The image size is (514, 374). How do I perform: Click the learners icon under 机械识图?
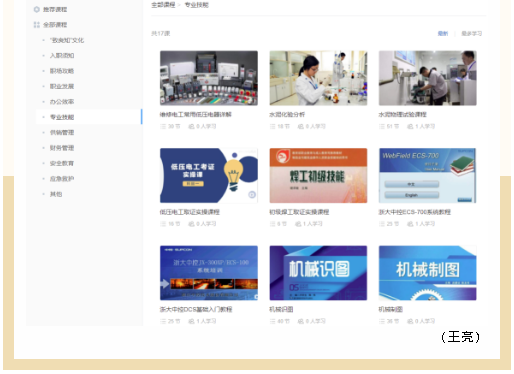coord(301,321)
